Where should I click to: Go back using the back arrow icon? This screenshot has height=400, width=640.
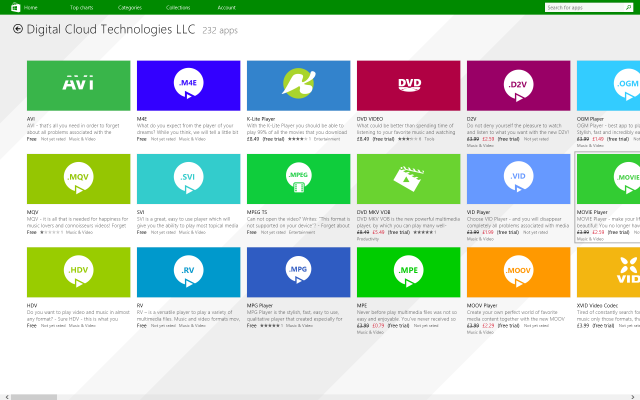click(x=18, y=29)
